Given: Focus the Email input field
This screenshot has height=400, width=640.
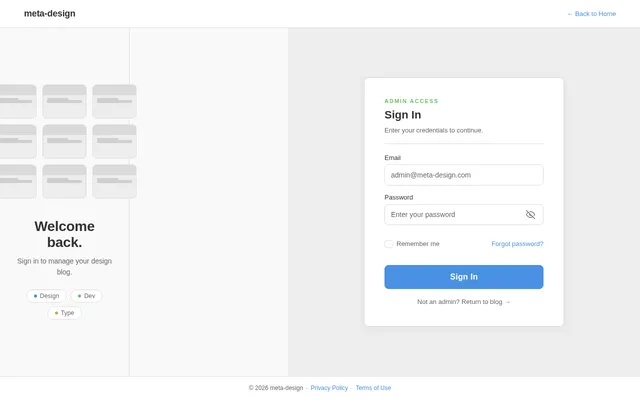Looking at the screenshot, I should [463, 175].
